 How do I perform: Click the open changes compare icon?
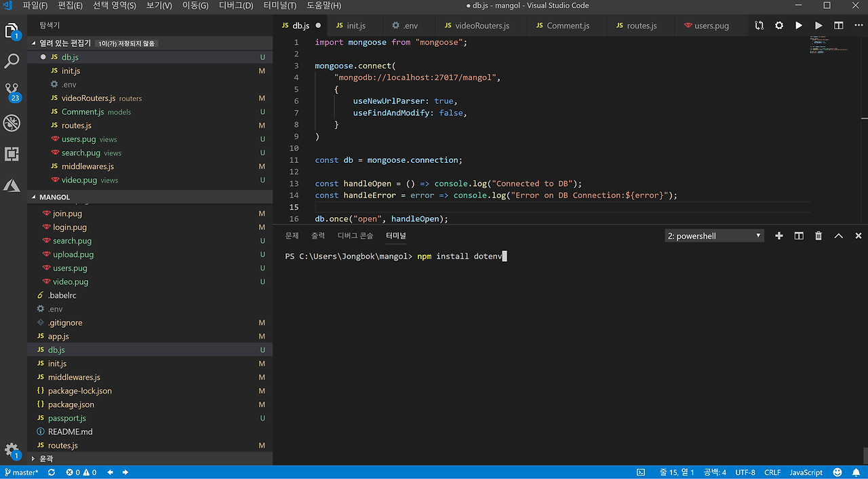(x=759, y=26)
